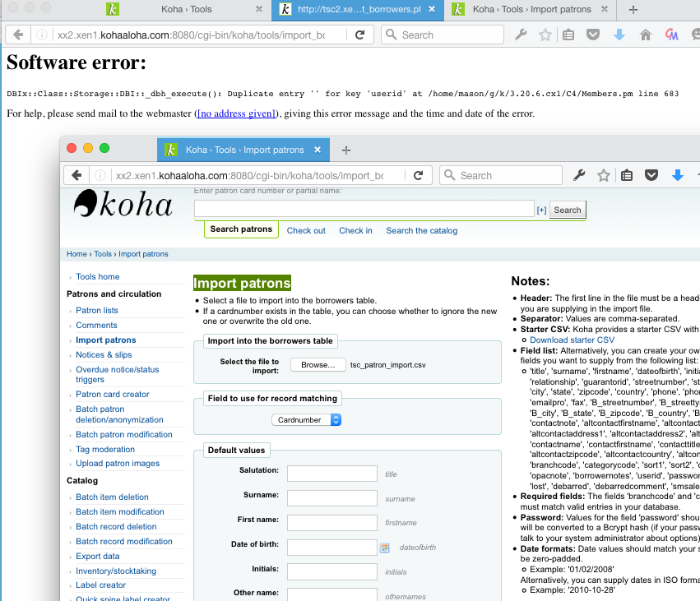
Task: Close the 'Koha › Tools' first browser tab
Action: click(259, 10)
